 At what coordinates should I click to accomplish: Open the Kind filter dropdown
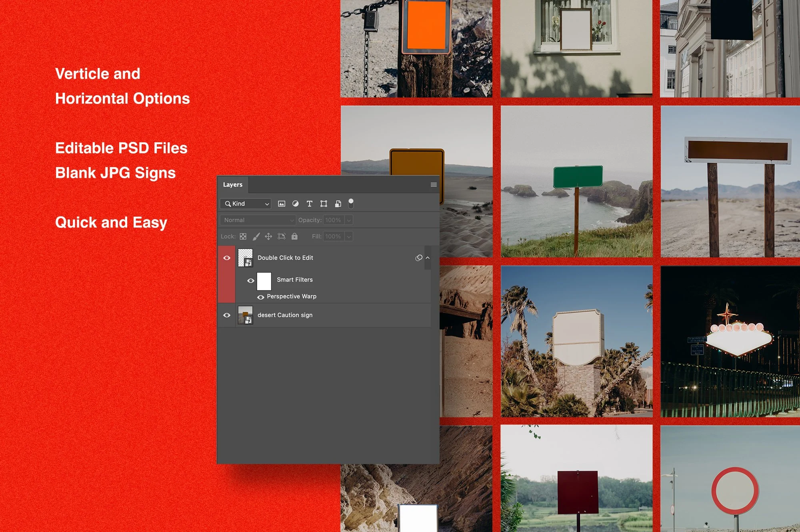246,204
